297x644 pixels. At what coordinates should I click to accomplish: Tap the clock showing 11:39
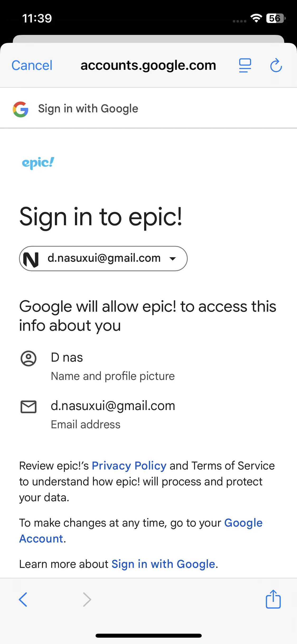point(37,18)
